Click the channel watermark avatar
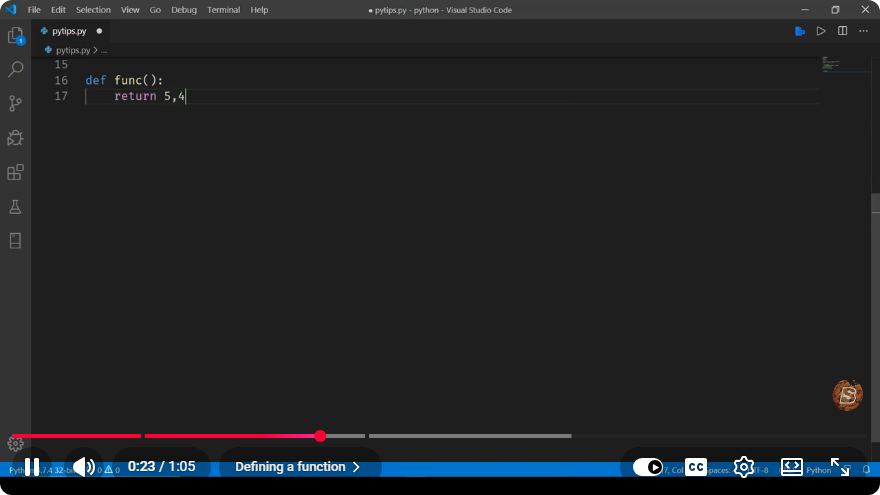Screen dimensions: 880x495 point(847,396)
